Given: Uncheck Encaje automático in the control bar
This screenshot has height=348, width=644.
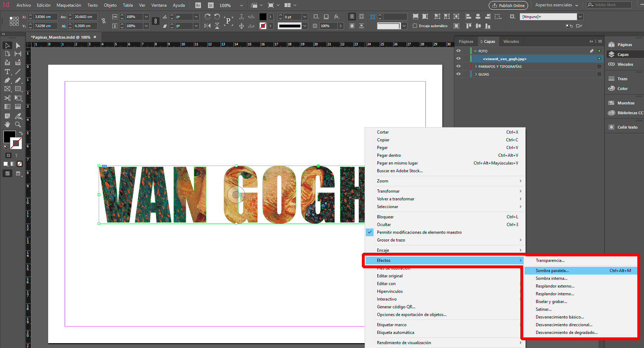Looking at the screenshot, I should point(415,25).
